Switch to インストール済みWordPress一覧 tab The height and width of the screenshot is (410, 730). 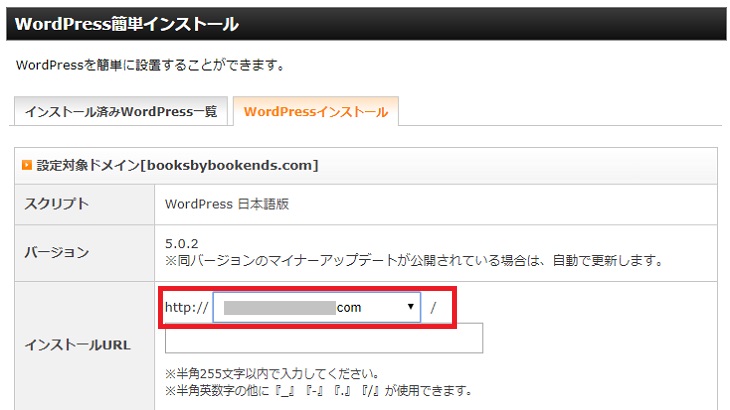(x=121, y=111)
